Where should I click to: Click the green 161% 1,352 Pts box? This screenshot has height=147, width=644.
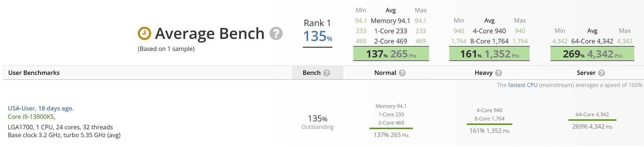click(489, 54)
